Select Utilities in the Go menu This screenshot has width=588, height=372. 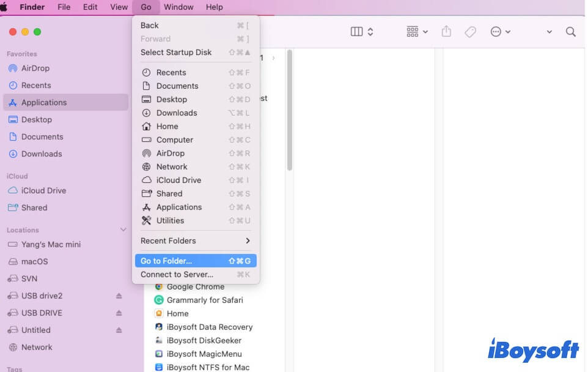(170, 220)
